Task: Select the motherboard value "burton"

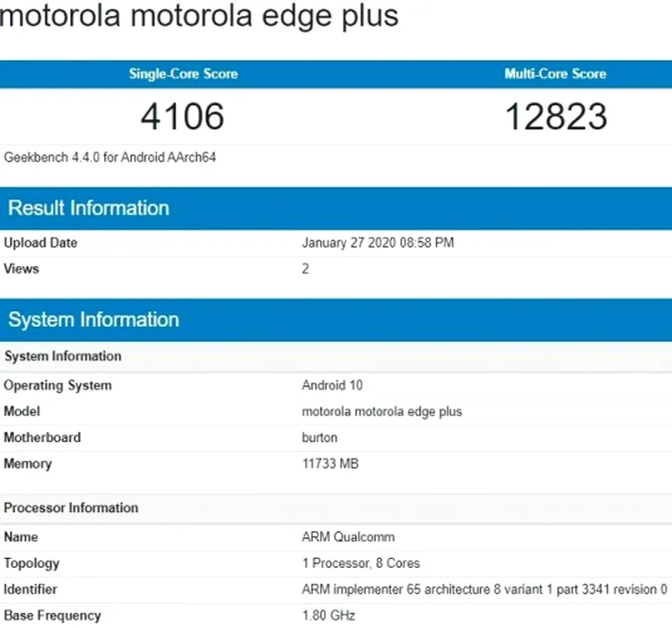Action: [x=320, y=438]
